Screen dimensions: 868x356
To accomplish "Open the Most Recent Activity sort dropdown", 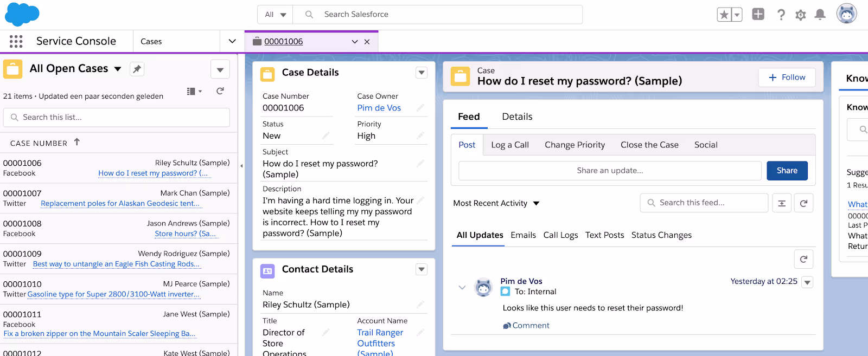I will click(x=496, y=203).
